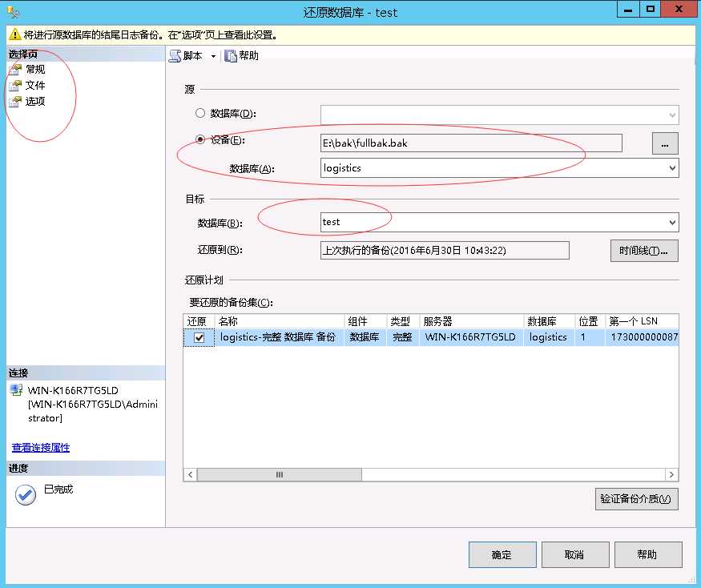The height and width of the screenshot is (588, 701).
Task: Click the 还原到(R) backup time field
Action: [445, 251]
